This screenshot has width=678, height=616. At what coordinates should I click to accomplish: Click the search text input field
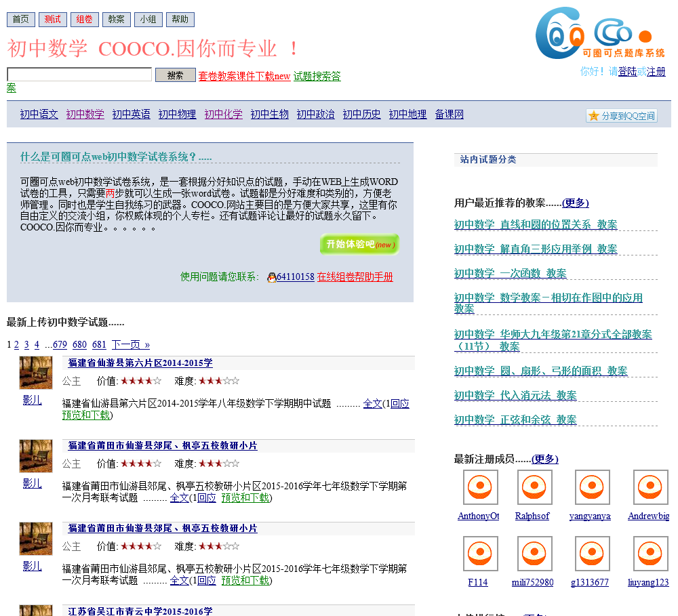79,75
